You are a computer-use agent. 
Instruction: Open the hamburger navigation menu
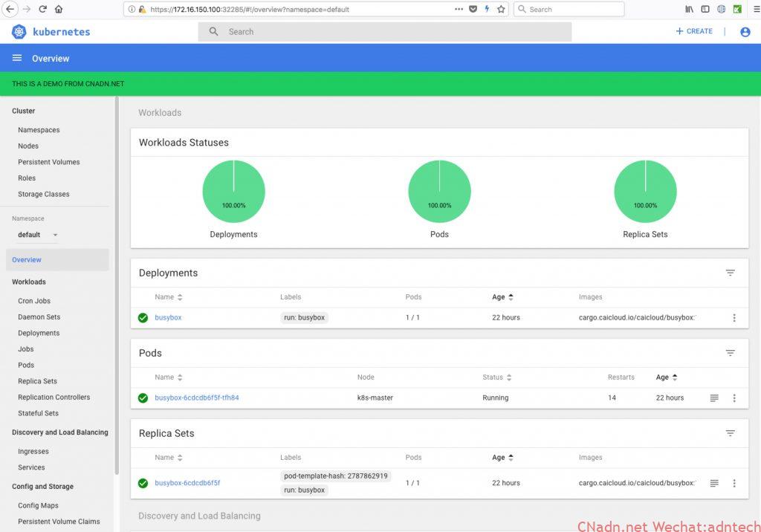pos(17,58)
